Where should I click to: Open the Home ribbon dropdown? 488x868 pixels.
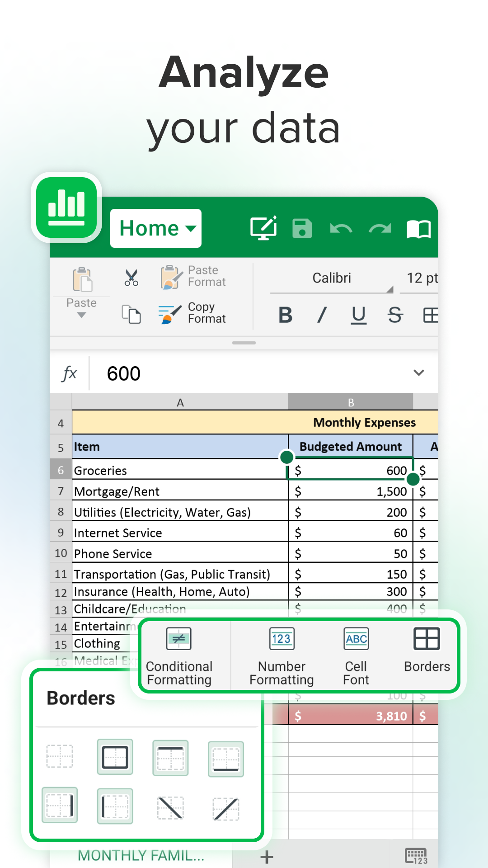(156, 228)
